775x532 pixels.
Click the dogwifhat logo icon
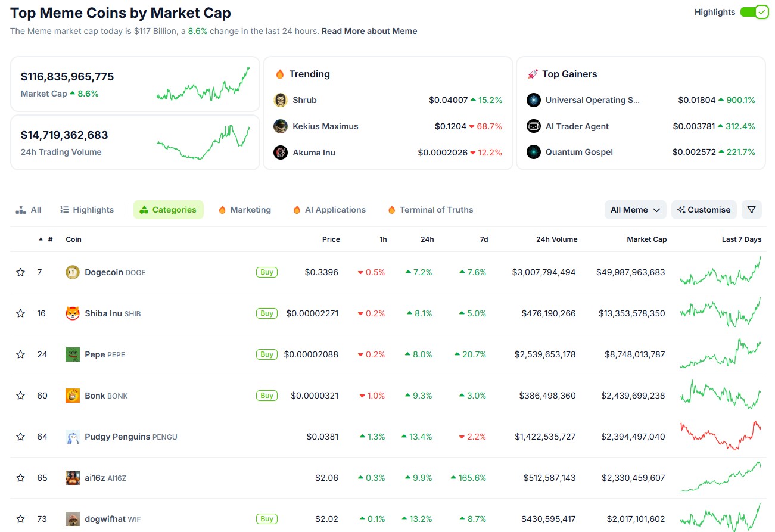tap(73, 519)
